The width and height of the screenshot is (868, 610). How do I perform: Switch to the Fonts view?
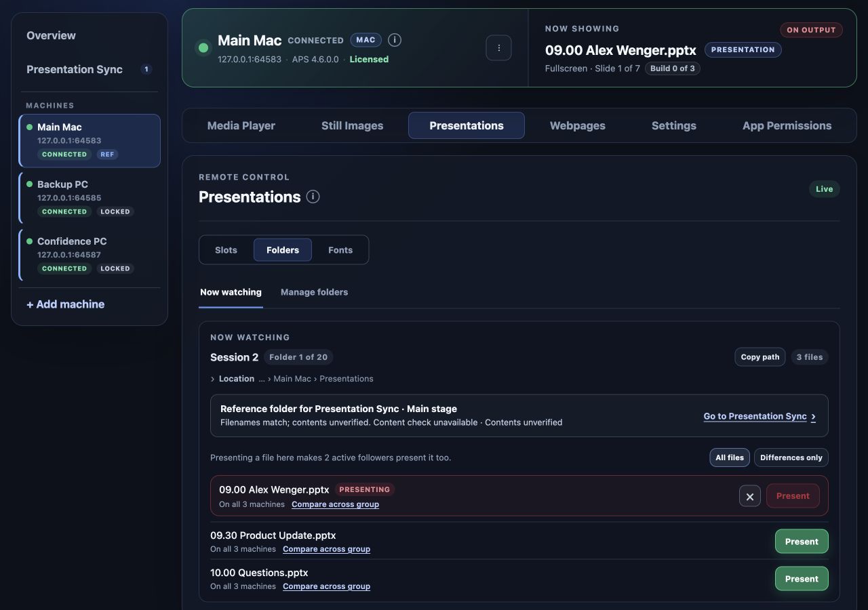(340, 250)
